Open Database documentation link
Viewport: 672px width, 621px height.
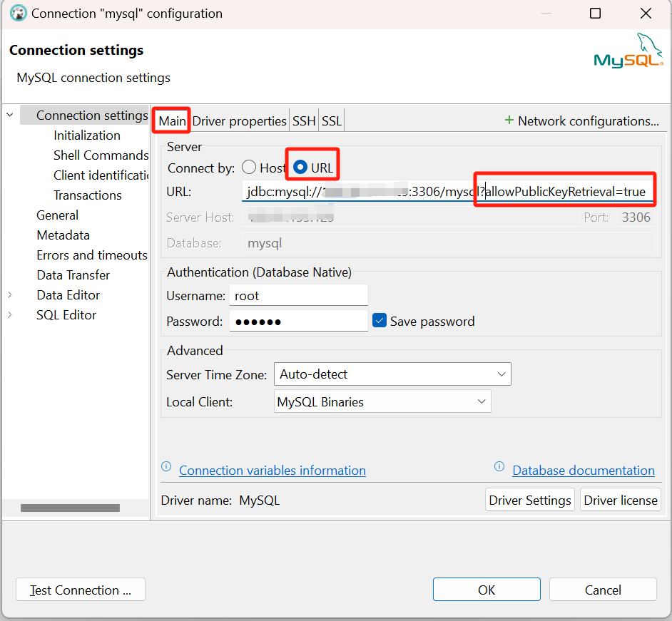point(584,471)
